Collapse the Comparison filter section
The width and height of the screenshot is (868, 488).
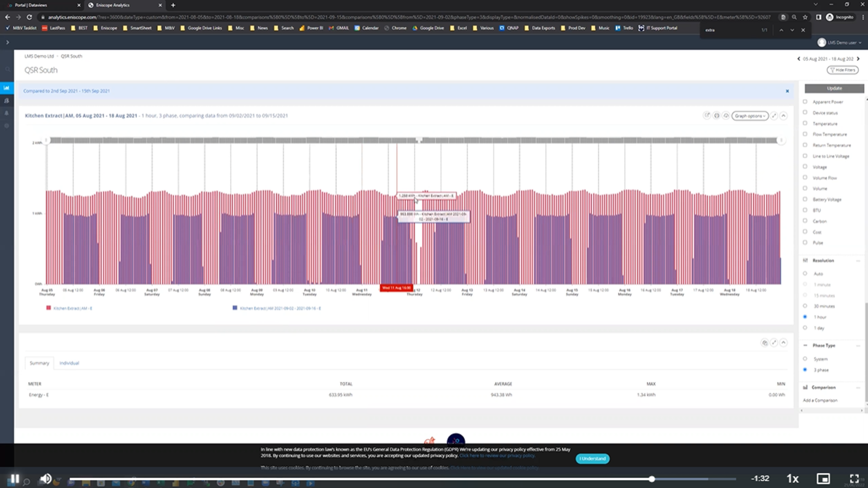pos(858,388)
